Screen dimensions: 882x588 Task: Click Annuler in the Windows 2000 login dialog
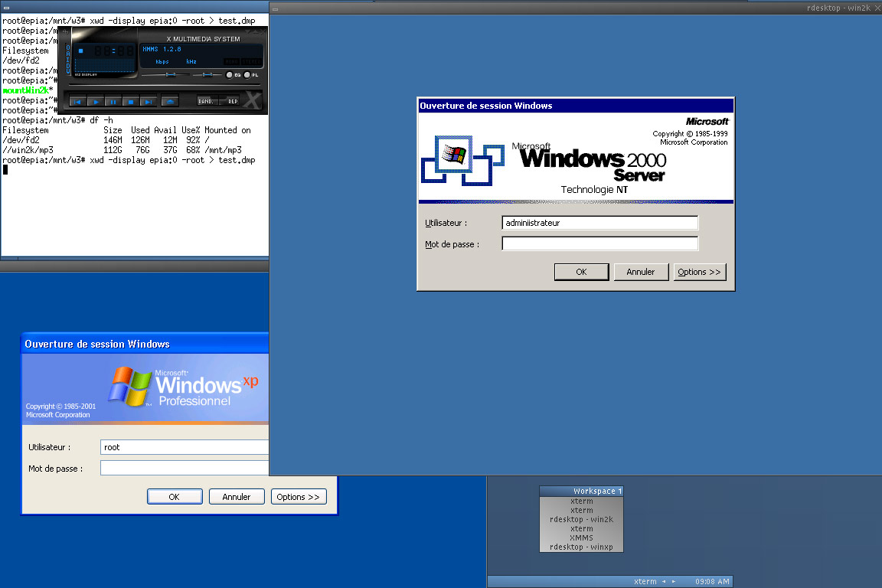pyautogui.click(x=641, y=272)
